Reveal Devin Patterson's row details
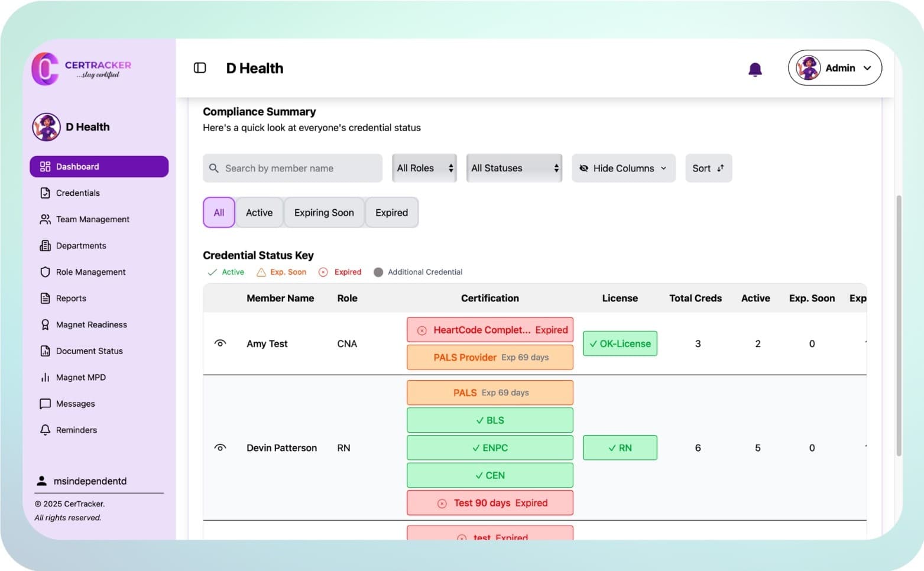The width and height of the screenshot is (924, 571). pos(220,447)
